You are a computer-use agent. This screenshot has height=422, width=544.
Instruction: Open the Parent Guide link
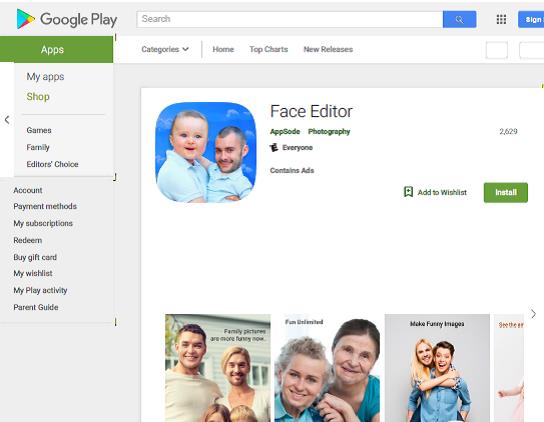click(36, 307)
